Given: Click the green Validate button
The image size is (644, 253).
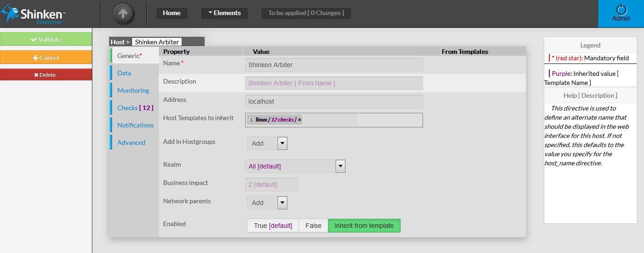Looking at the screenshot, I should 46,39.
